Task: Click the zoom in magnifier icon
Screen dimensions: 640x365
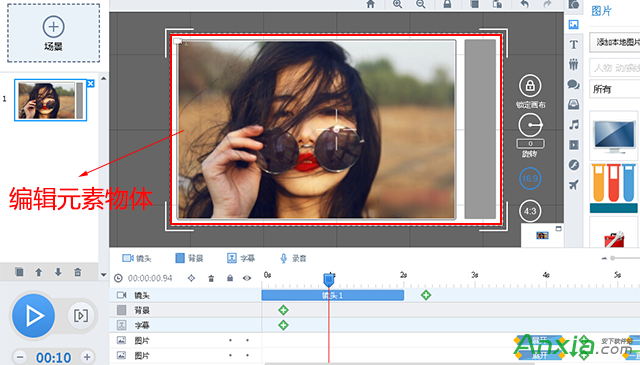Action: 397,4
